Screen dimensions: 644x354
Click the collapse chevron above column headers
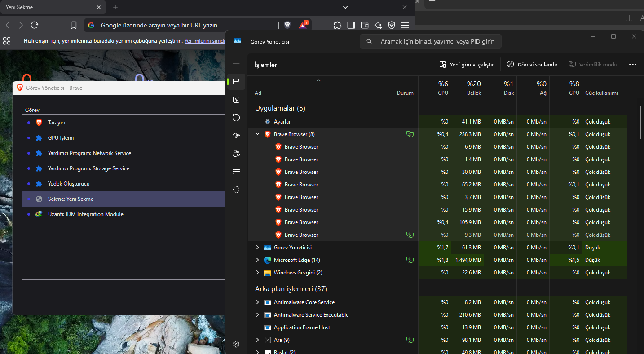(x=318, y=80)
